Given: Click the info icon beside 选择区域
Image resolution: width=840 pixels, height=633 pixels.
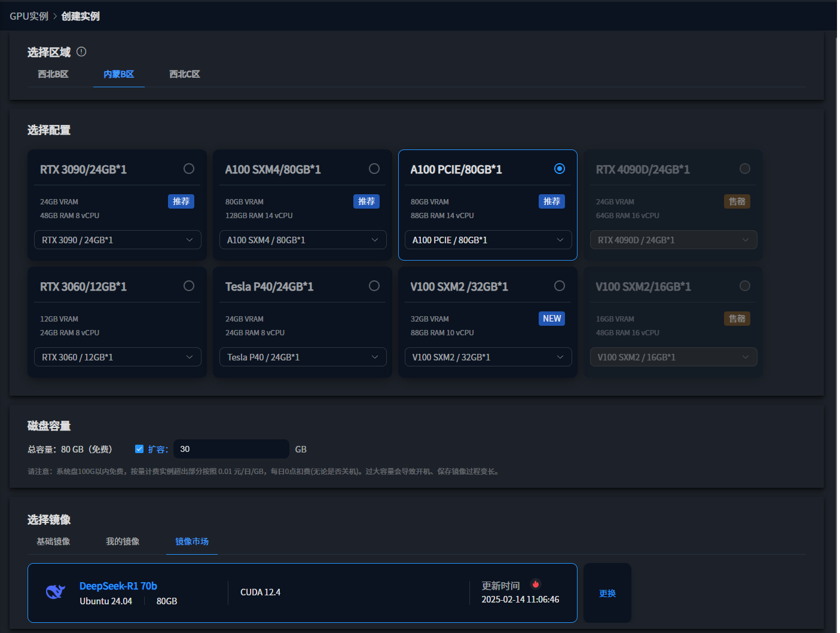Looking at the screenshot, I should click(x=82, y=52).
